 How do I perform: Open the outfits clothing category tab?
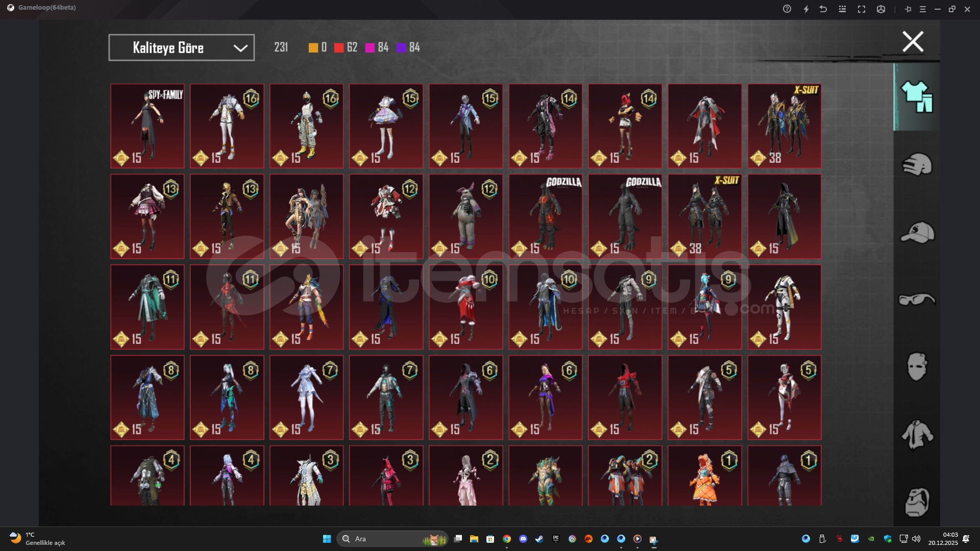coord(917,97)
